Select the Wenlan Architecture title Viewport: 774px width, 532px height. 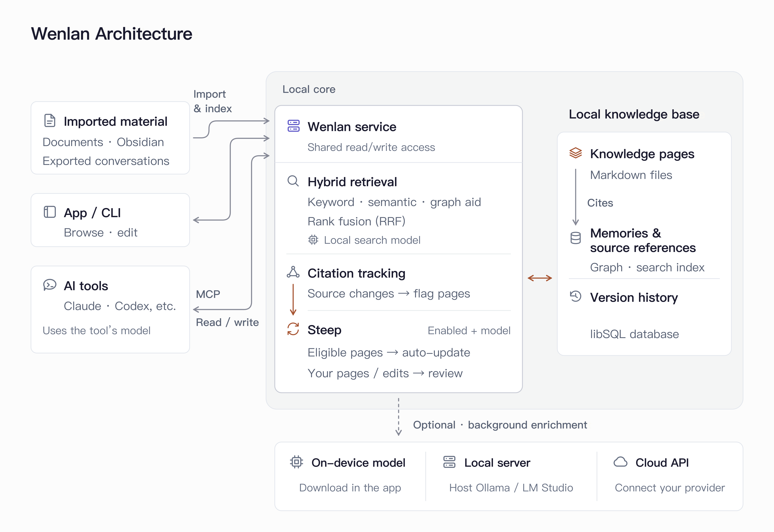tap(112, 34)
